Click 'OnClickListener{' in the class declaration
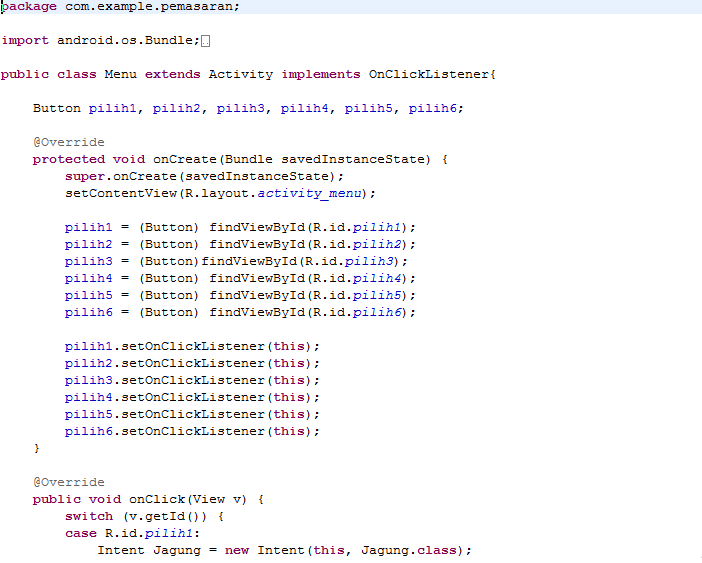Viewport: 702px width, 563px height. (432, 74)
